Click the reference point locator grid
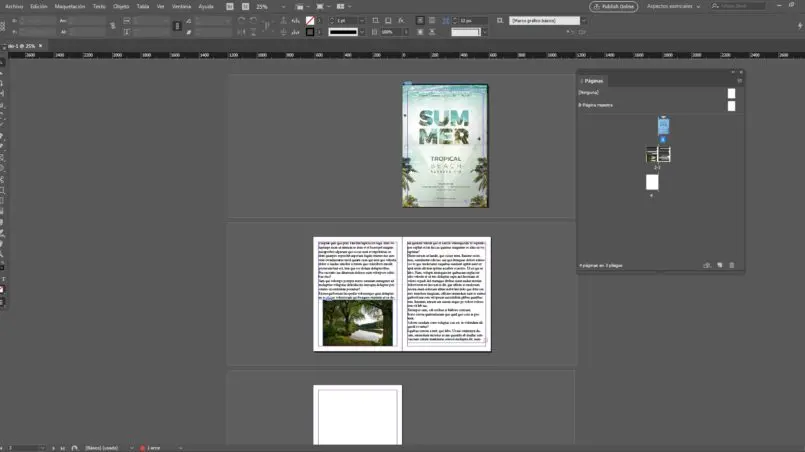Screen dimensions: 805x452 click(x=3, y=26)
